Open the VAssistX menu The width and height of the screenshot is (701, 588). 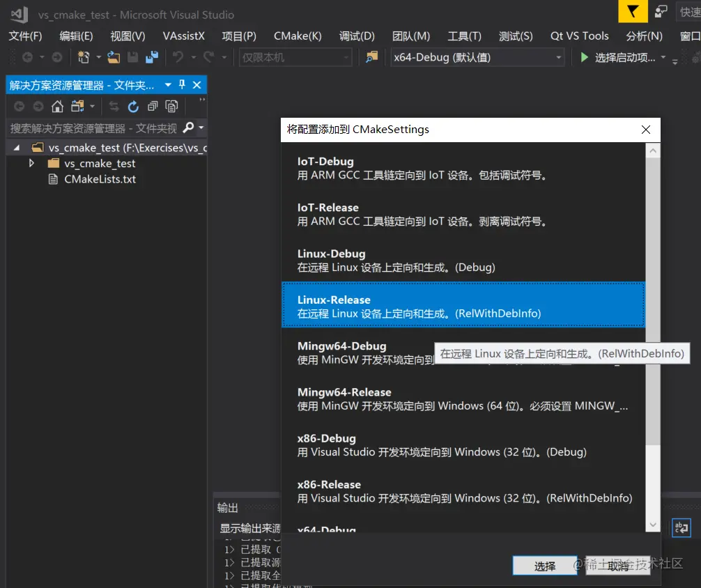[x=184, y=36]
